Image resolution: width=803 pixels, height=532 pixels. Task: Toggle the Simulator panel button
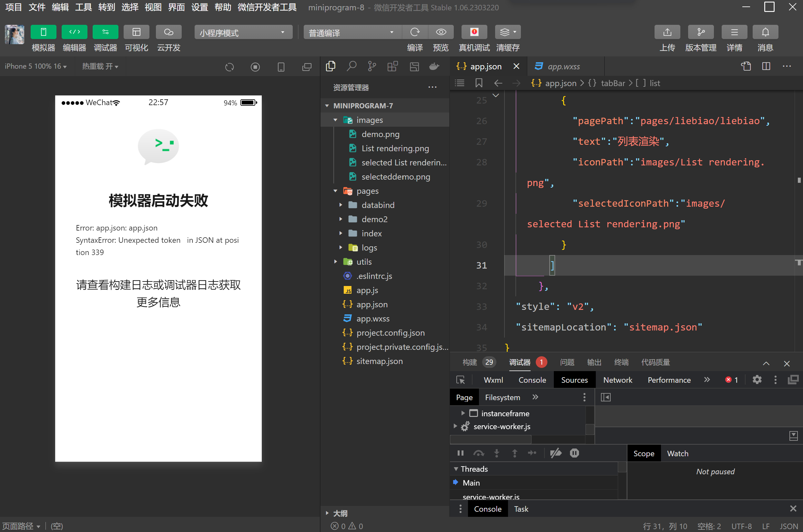(43, 32)
